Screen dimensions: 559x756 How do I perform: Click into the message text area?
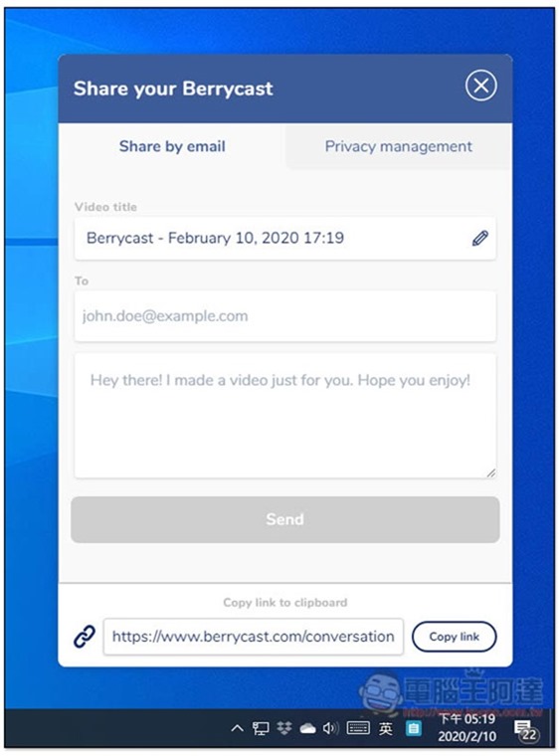click(x=285, y=416)
